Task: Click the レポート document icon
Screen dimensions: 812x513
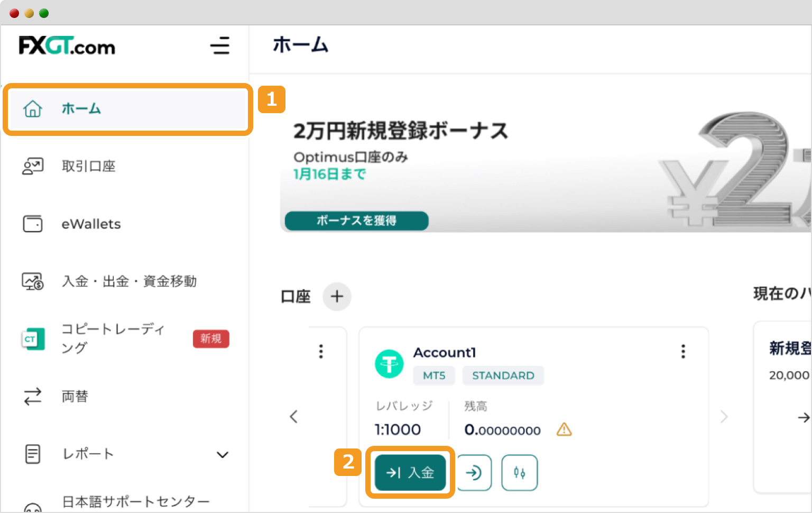Action: (x=33, y=454)
